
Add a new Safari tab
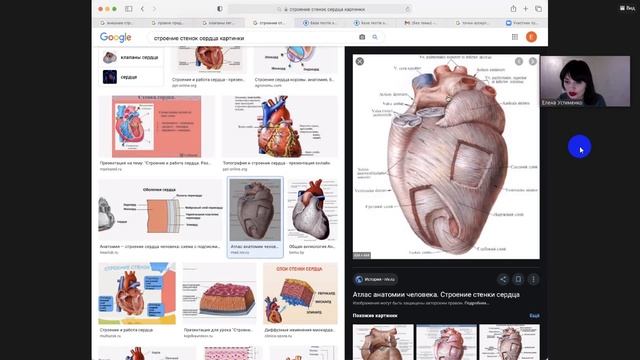pyautogui.click(x=526, y=9)
